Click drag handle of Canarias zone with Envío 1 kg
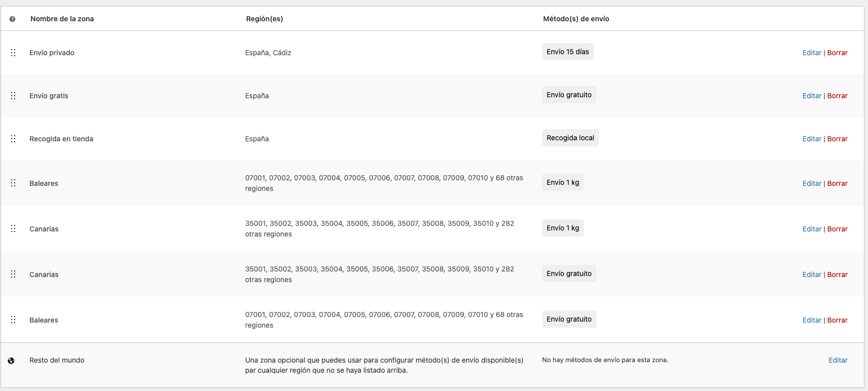Screen dimensions: 868x391 pos(13,228)
